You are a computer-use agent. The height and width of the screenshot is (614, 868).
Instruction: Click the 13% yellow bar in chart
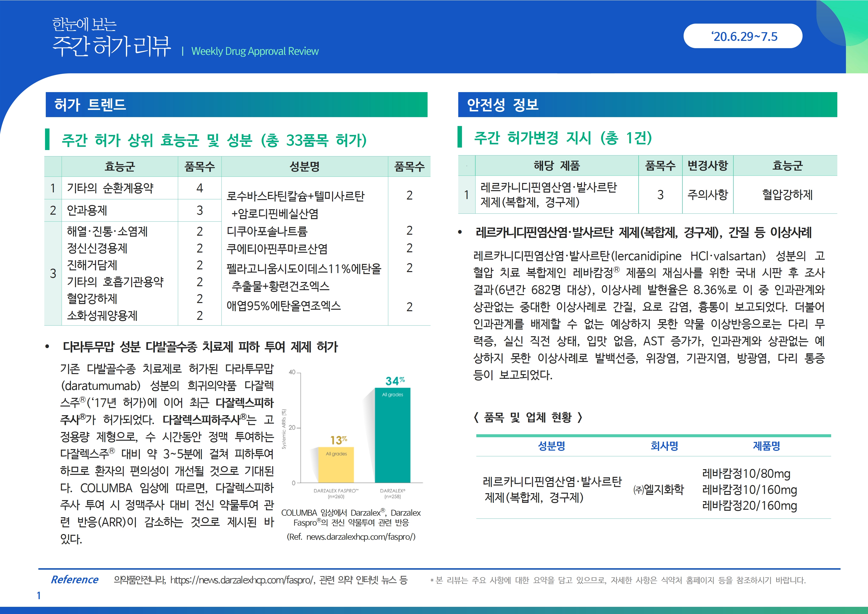[336, 464]
